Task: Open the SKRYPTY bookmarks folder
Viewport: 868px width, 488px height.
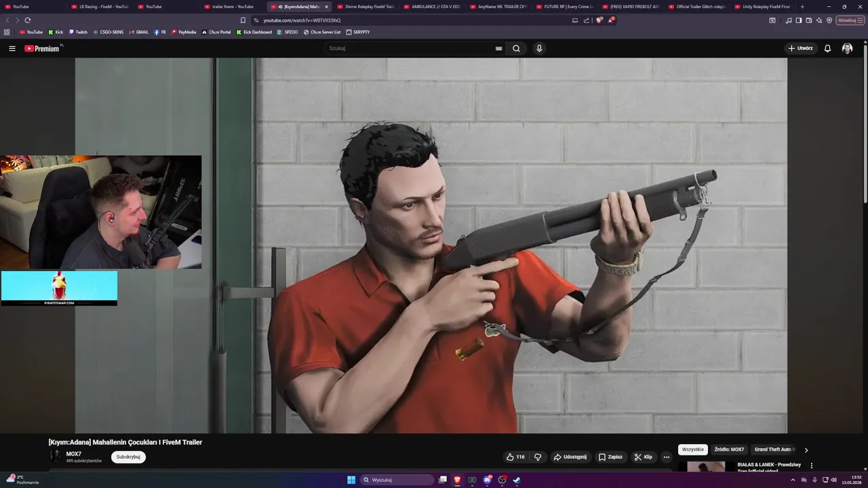Action: click(x=358, y=32)
